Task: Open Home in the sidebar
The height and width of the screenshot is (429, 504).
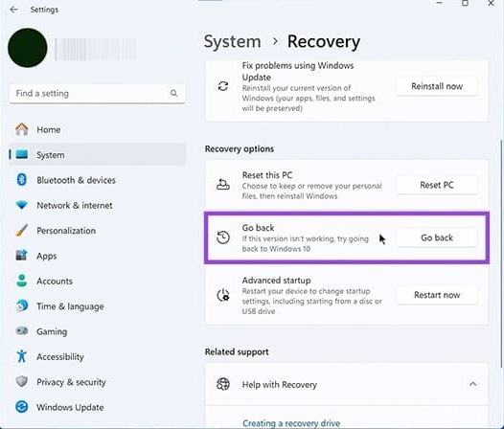Action: 98,129
